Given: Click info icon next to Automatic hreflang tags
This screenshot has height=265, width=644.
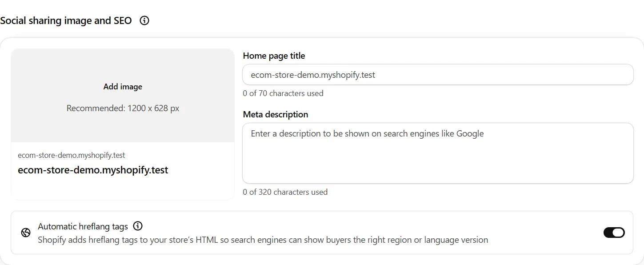Looking at the screenshot, I should [x=138, y=226].
